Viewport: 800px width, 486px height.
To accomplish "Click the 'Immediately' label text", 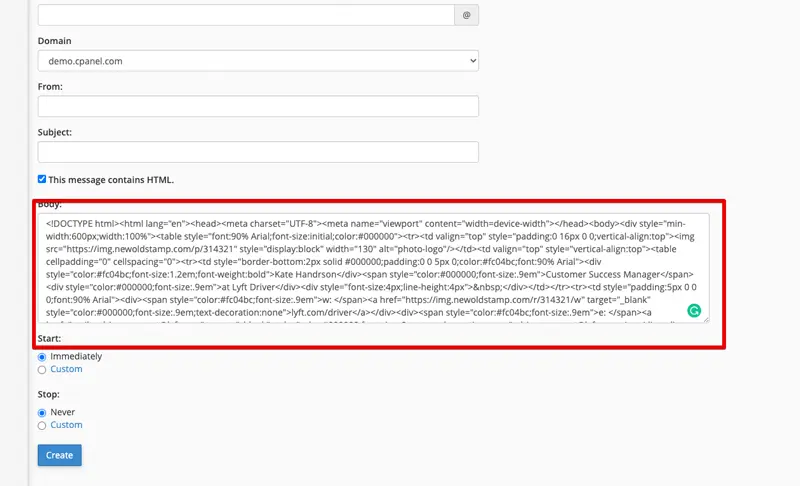I will point(76,356).
